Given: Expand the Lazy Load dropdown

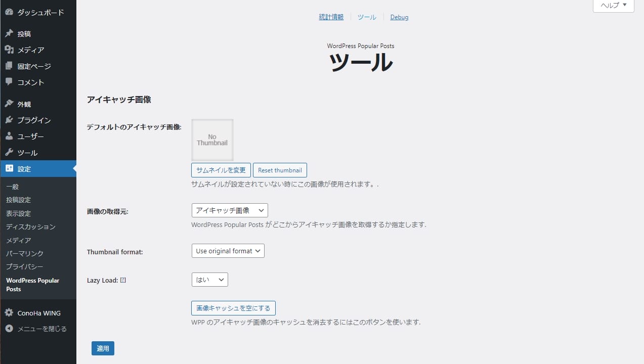Looking at the screenshot, I should point(209,280).
